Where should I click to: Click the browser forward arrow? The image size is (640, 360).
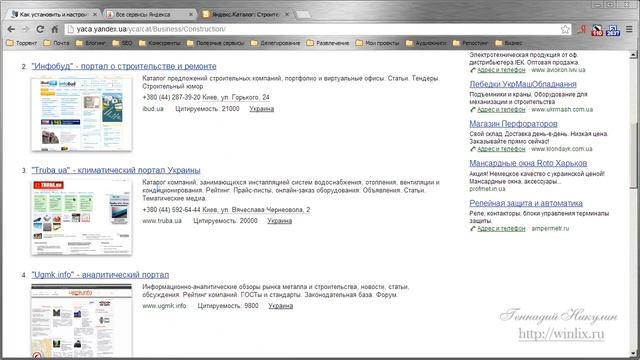25,29
